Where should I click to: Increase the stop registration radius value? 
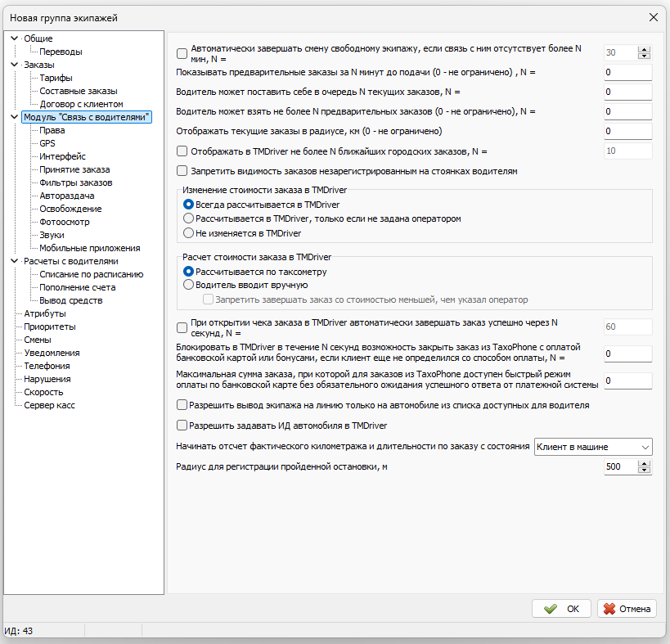coord(644,464)
